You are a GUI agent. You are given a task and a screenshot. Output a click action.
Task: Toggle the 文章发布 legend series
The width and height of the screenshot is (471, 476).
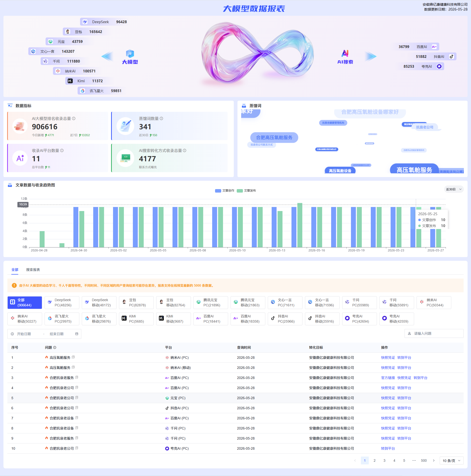coord(246,191)
